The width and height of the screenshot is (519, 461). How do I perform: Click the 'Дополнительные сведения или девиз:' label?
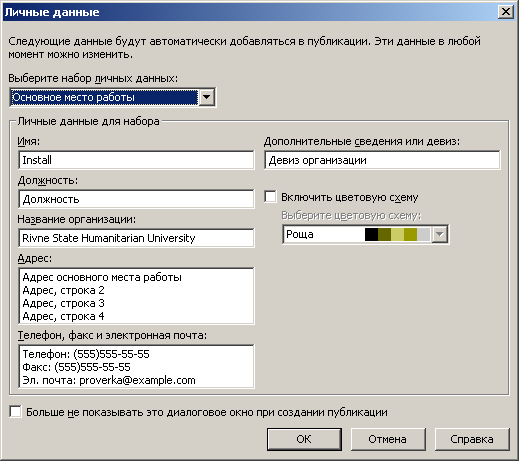pos(362,142)
